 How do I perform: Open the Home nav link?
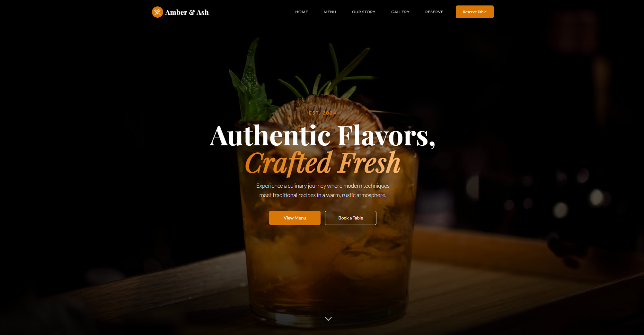click(x=302, y=12)
